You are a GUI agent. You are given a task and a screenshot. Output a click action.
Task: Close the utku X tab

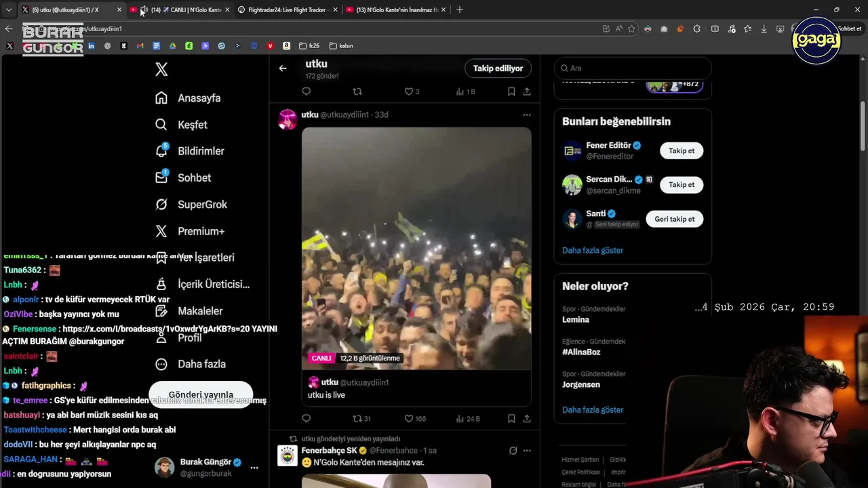point(119,9)
